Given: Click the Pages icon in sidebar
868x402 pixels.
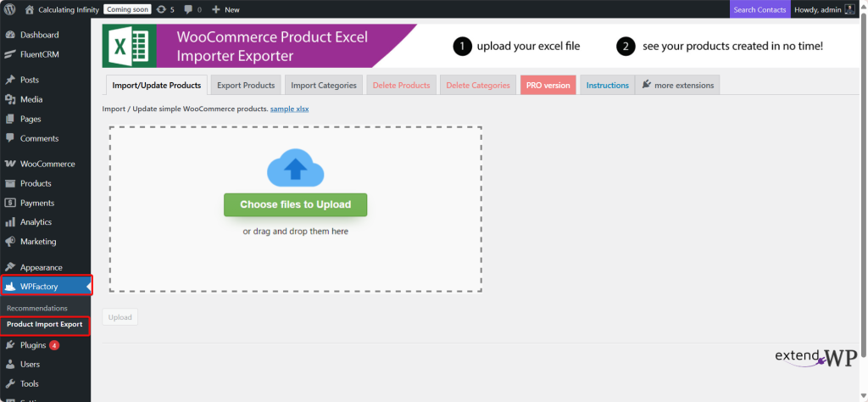Looking at the screenshot, I should [x=10, y=119].
